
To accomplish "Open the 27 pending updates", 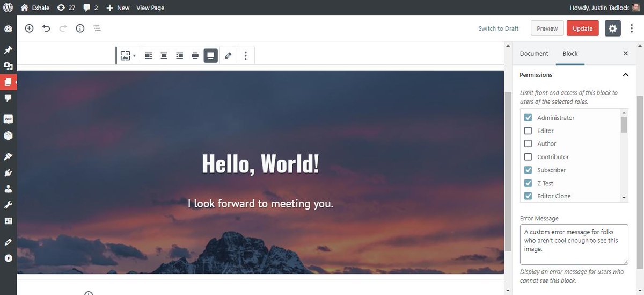I will (65, 8).
